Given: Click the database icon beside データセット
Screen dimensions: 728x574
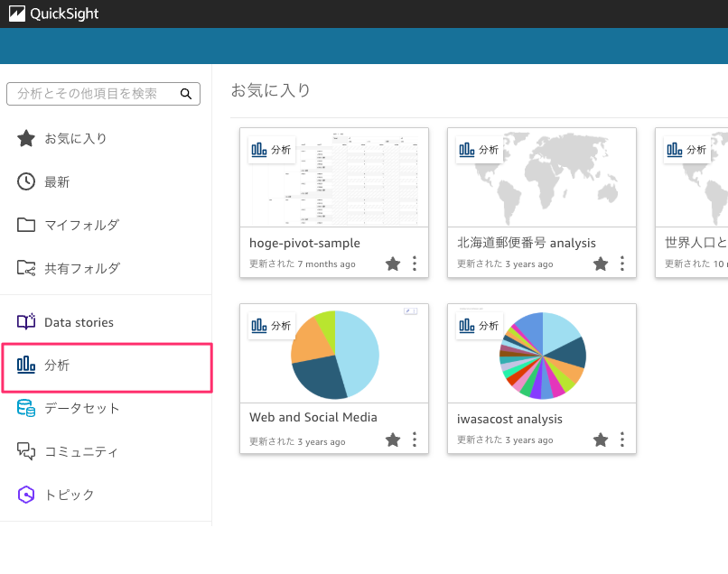Looking at the screenshot, I should 26,408.
